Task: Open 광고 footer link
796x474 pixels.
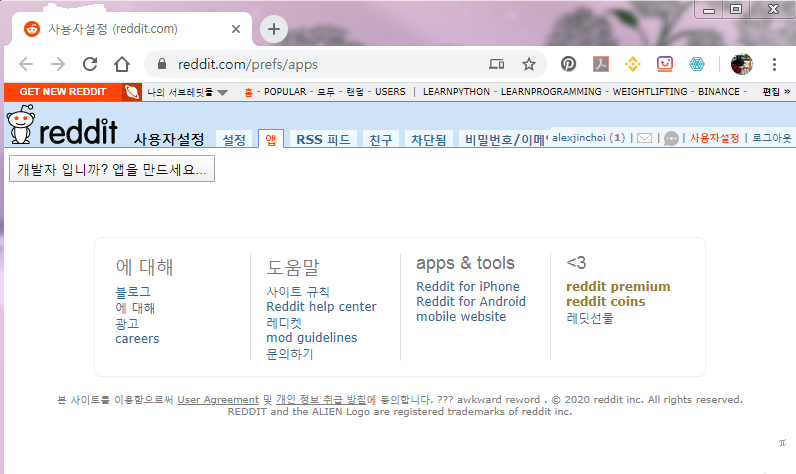Action: coord(127,323)
